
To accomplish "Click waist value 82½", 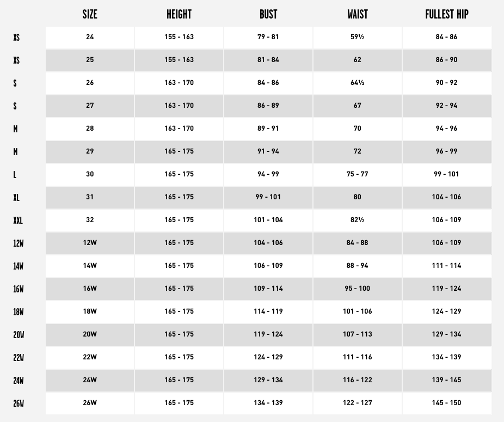I will click(x=358, y=220).
